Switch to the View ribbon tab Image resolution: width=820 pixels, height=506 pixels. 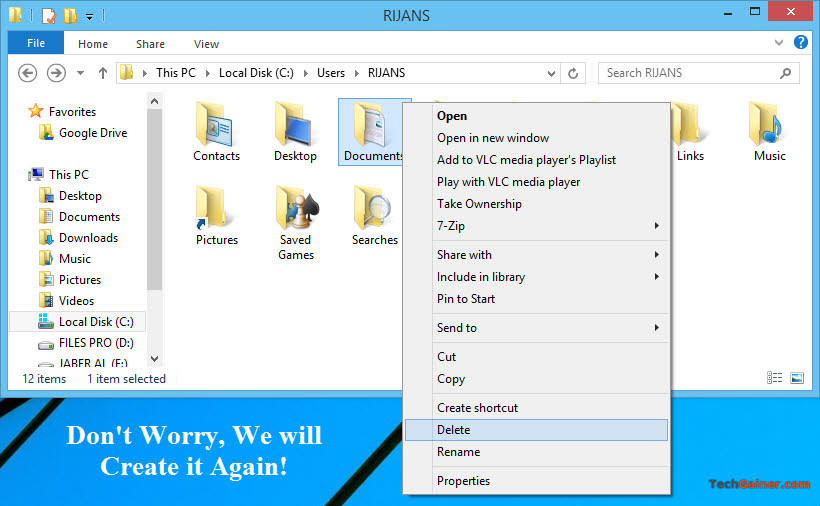[206, 44]
